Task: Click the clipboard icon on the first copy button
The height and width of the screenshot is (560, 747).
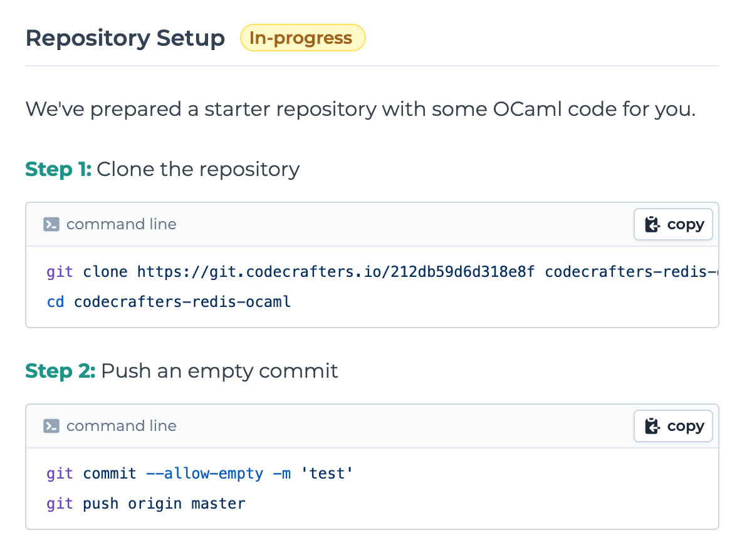Action: click(x=652, y=224)
